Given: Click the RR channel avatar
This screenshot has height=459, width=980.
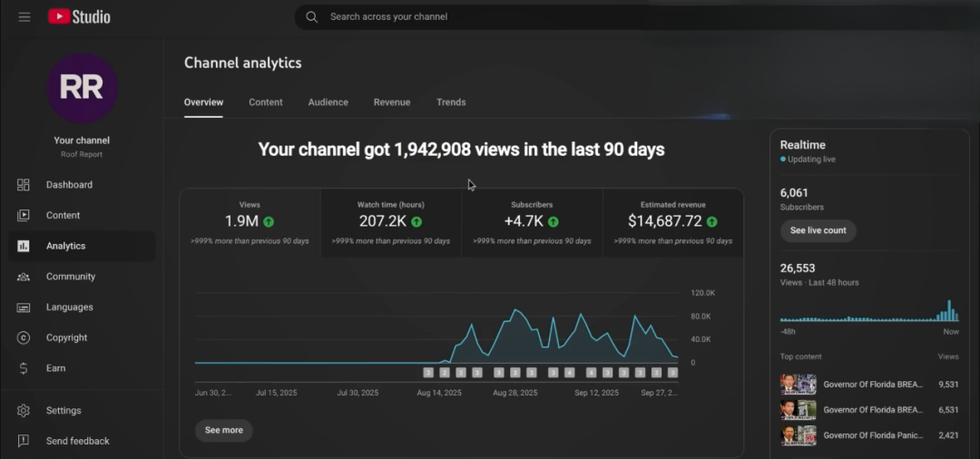Looking at the screenshot, I should click(x=82, y=88).
